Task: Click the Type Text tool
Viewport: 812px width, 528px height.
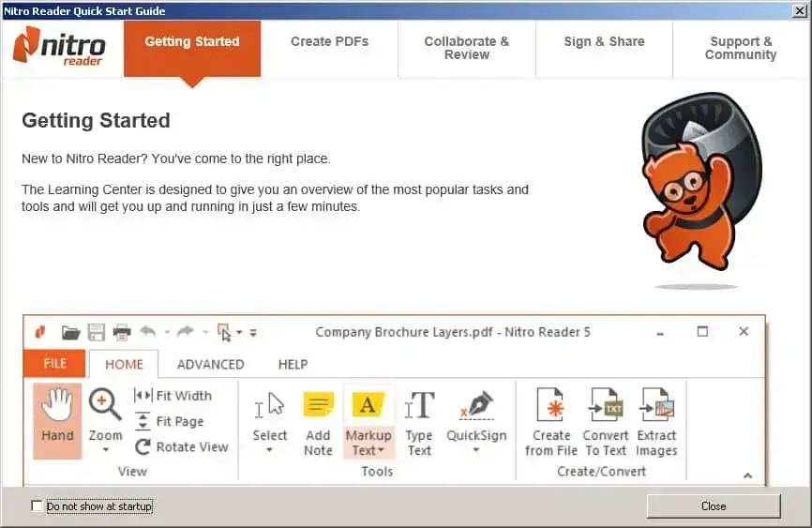Action: click(419, 424)
